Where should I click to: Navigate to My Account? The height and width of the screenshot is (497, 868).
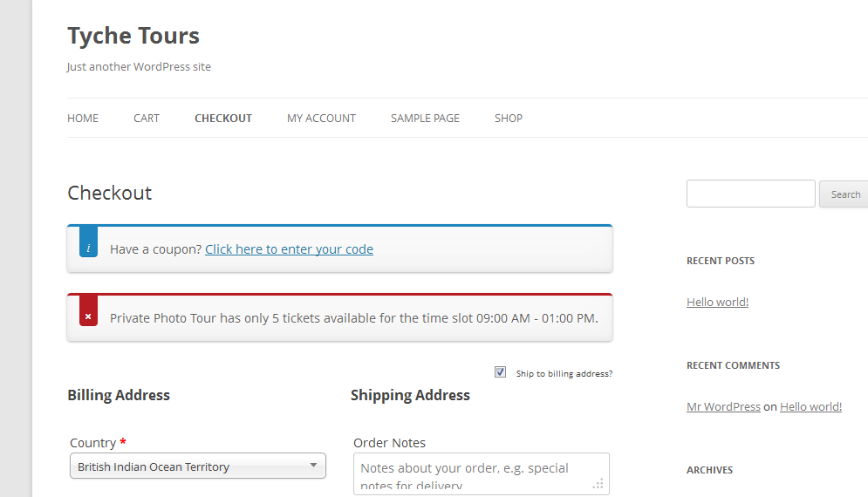321,119
